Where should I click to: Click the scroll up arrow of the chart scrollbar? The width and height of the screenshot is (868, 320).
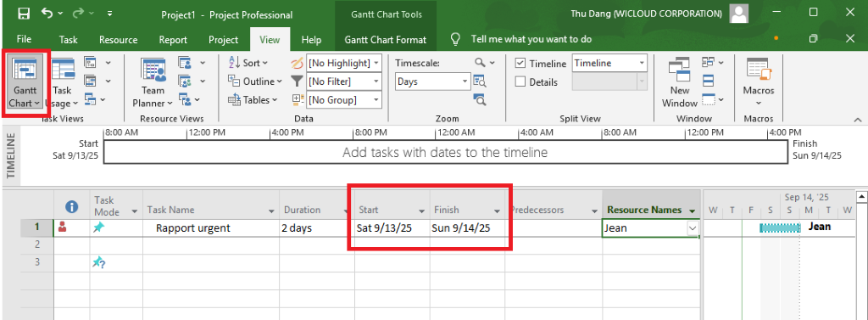861,196
